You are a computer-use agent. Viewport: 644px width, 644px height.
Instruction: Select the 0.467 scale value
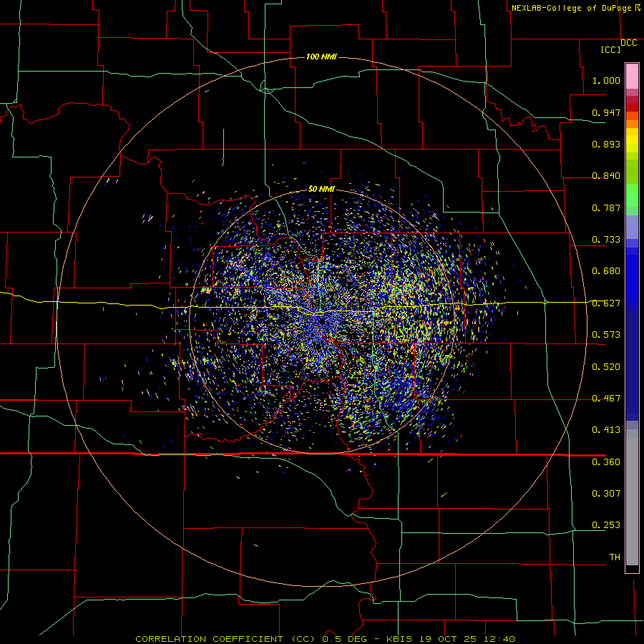(x=606, y=399)
